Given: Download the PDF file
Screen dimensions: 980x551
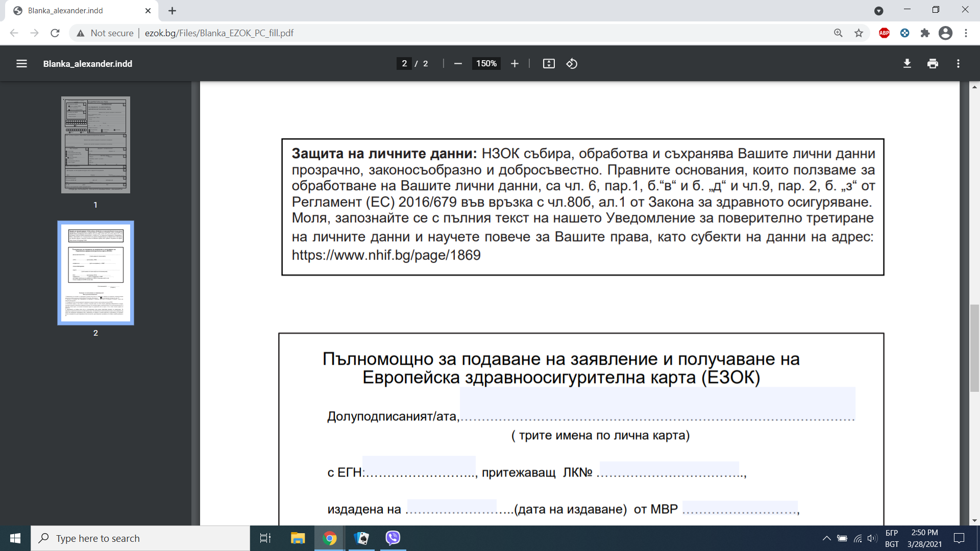Looking at the screenshot, I should pos(907,64).
